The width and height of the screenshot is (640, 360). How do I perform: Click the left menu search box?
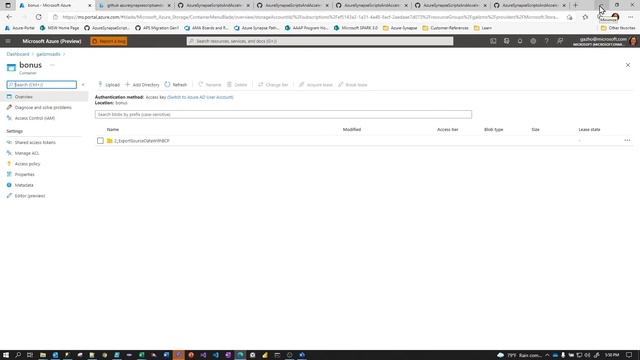point(42,84)
